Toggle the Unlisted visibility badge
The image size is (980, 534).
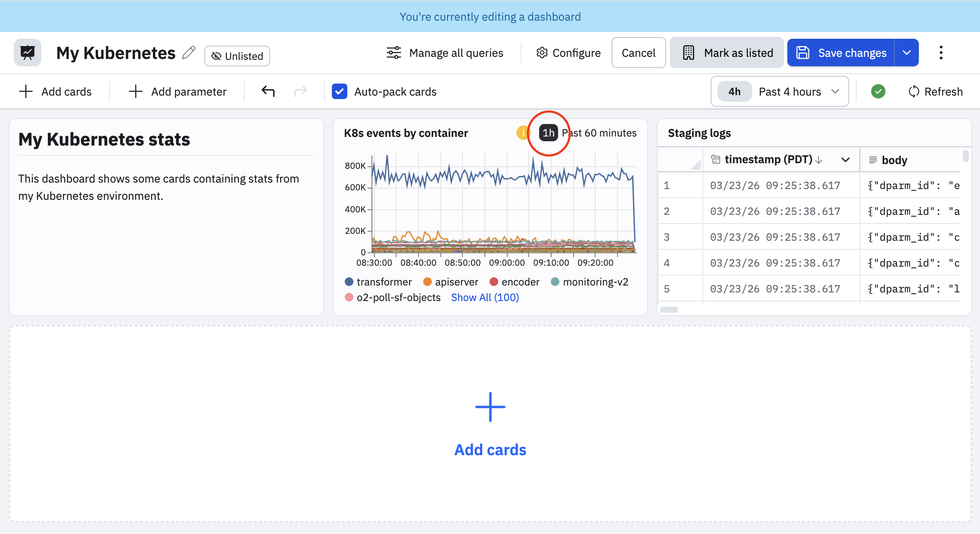[237, 56]
